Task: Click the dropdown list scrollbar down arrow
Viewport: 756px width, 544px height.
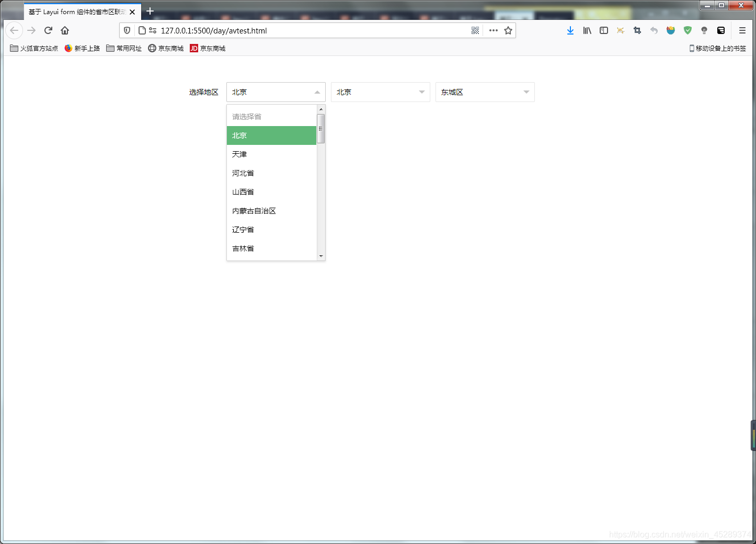Action: (x=321, y=256)
